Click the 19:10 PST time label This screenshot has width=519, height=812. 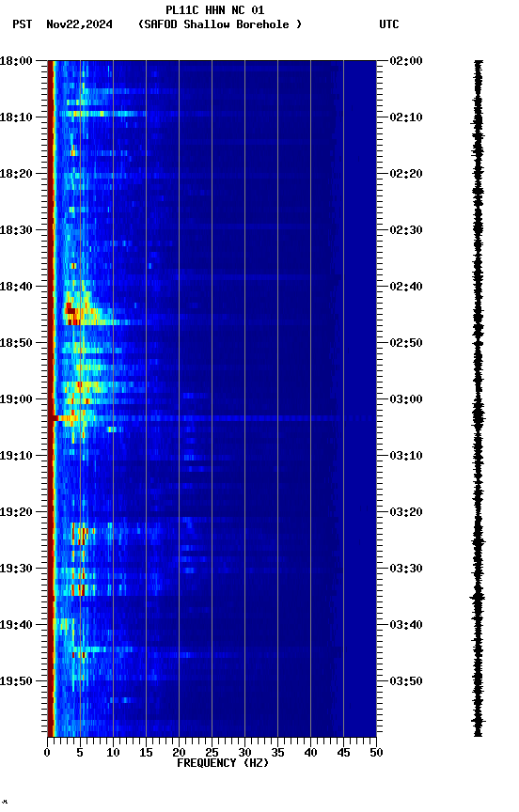click(16, 456)
